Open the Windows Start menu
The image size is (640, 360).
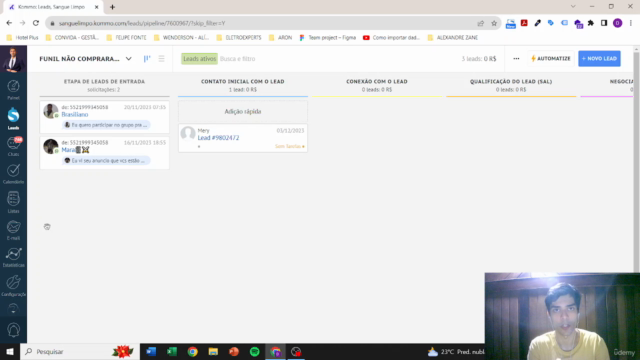coord(10,351)
